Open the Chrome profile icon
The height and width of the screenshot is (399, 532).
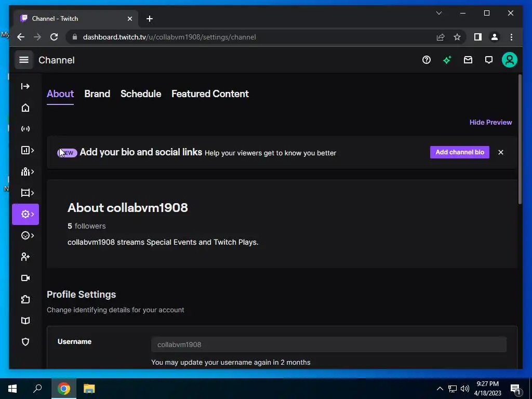click(x=495, y=37)
